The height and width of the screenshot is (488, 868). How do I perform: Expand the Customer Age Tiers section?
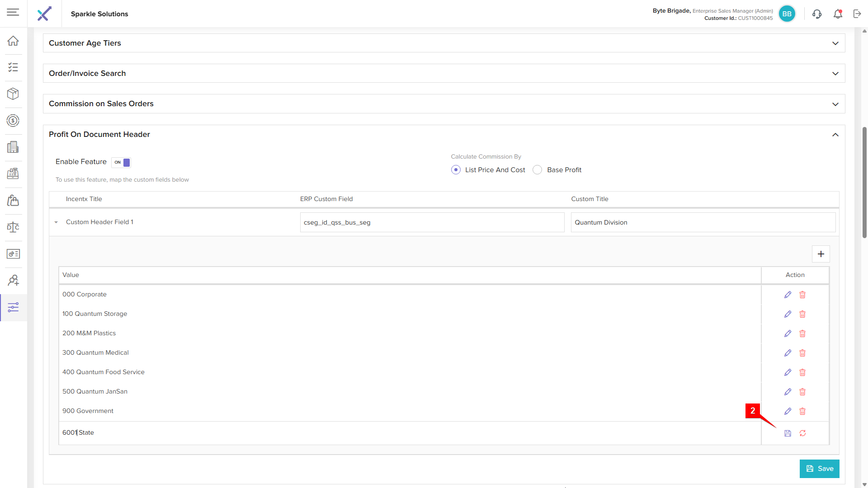click(835, 43)
